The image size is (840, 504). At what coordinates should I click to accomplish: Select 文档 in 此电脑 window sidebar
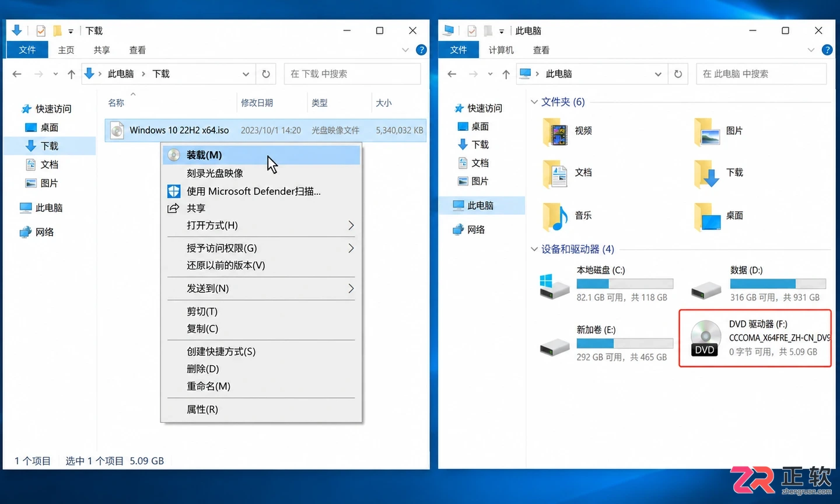pyautogui.click(x=473, y=163)
